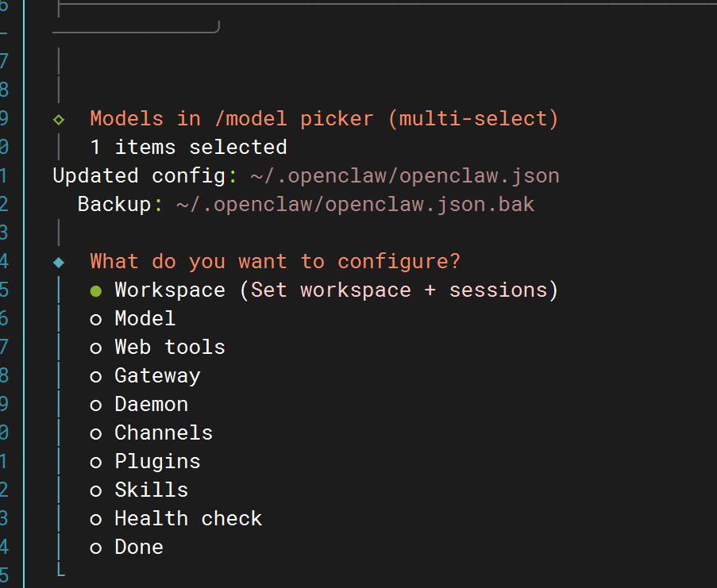Screen dimensions: 717x588
Task: Select the Skills option
Action: coord(138,490)
